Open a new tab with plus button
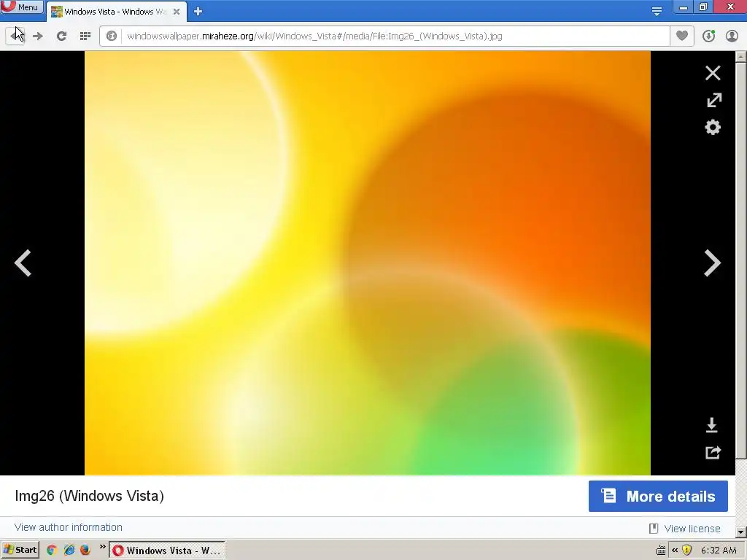This screenshot has width=747, height=560. [198, 12]
